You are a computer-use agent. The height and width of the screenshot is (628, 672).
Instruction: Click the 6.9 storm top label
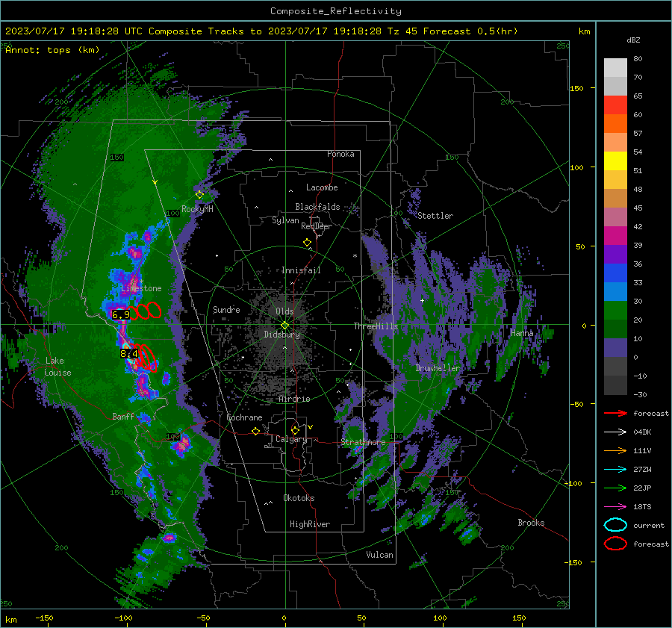[x=120, y=315]
